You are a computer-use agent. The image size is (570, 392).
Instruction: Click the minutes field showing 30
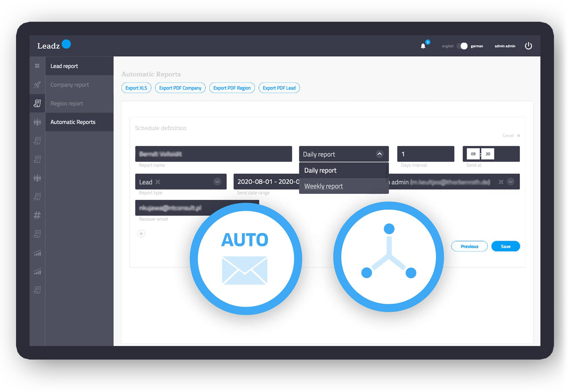[488, 154]
